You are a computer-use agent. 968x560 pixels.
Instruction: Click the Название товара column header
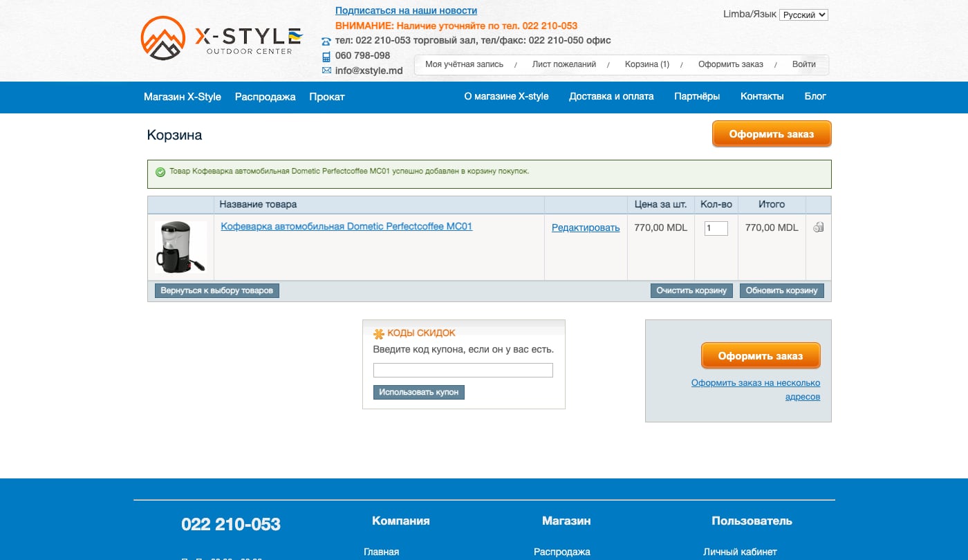click(379, 205)
